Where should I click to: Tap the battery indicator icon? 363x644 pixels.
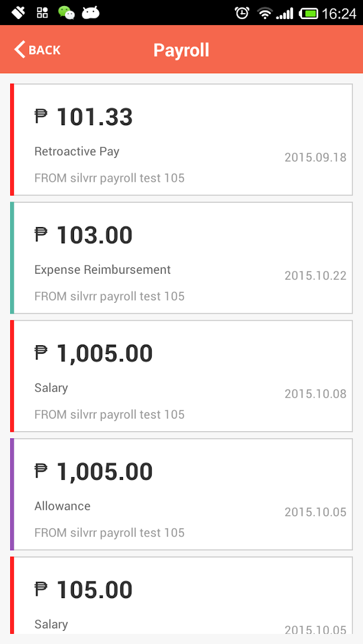coord(309,13)
